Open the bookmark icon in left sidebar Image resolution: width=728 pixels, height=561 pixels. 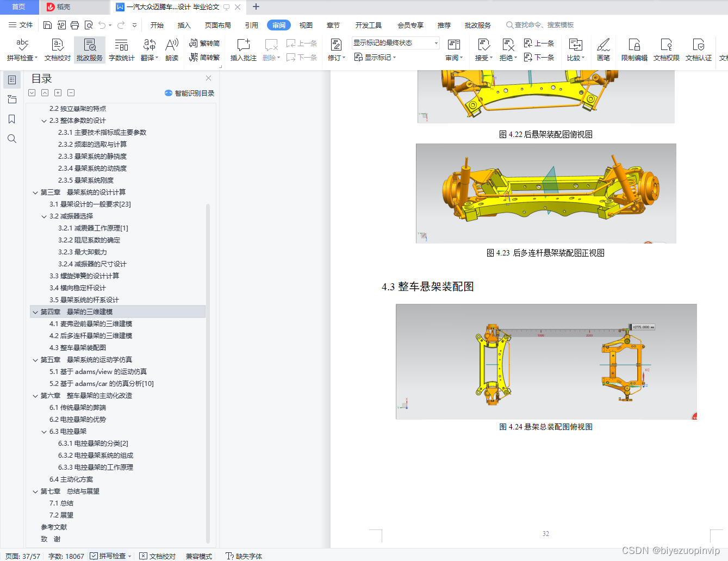[12, 119]
